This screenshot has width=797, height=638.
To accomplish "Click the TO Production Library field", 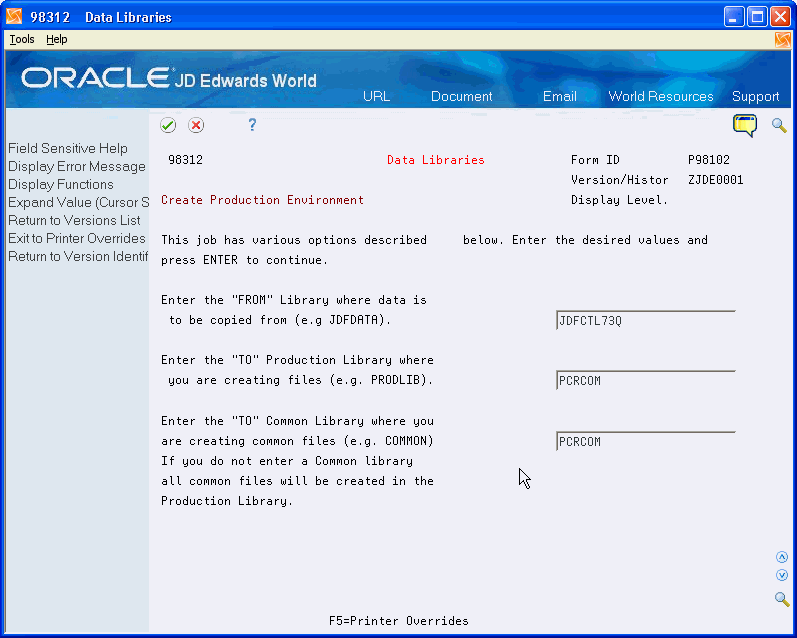I will point(646,380).
